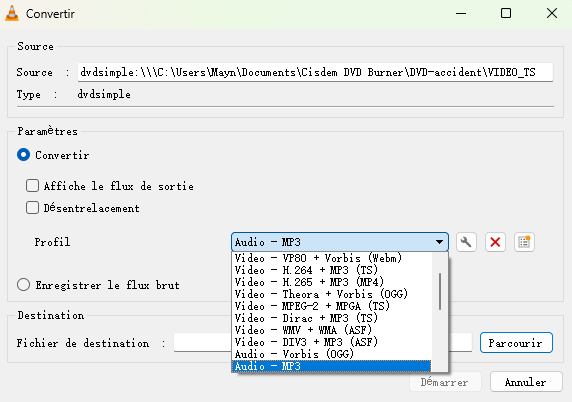Maximize the Convertir window
Screen dimensions: 572x402
[506, 13]
